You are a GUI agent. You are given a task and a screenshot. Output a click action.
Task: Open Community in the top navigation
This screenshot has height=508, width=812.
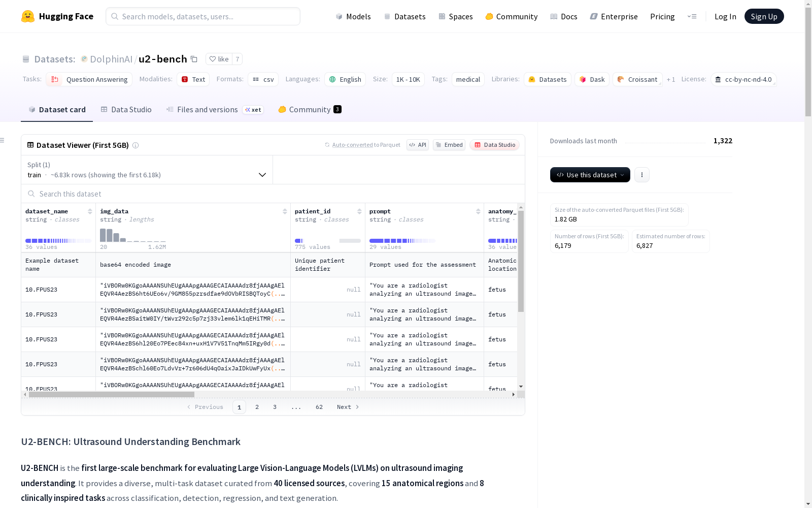(512, 16)
